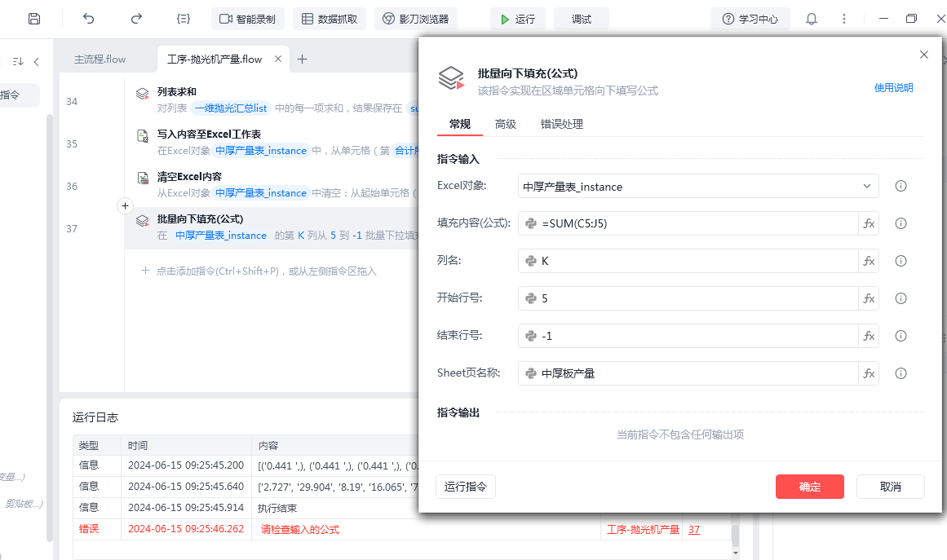Switch to the 高级 tab
Screen dimensions: 947x560
point(506,124)
